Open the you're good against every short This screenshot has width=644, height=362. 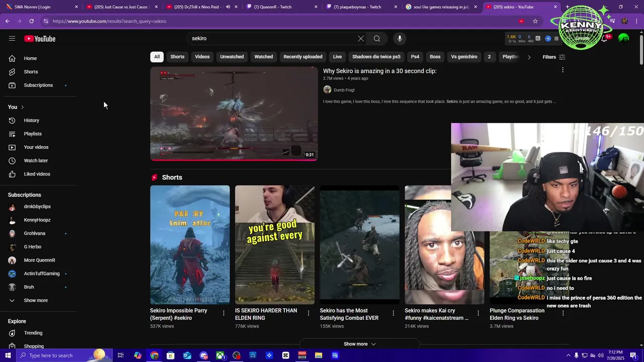(x=275, y=245)
